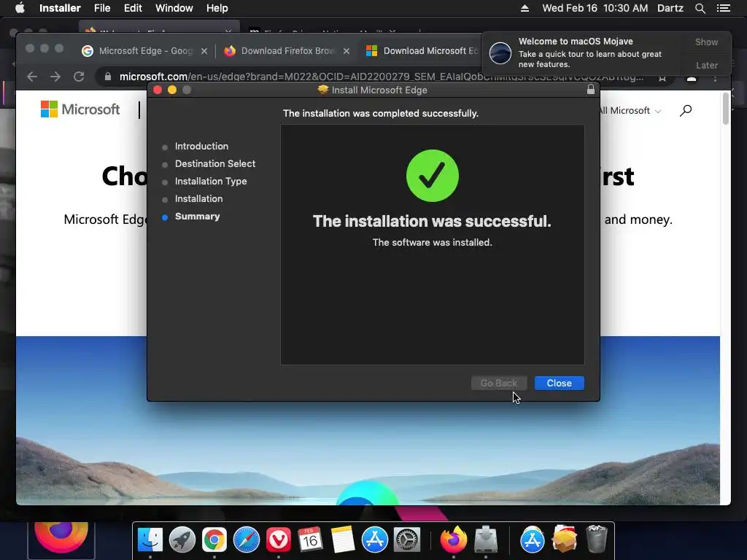747x560 pixels.
Task: Reload the page in Chrome
Action: pyautogui.click(x=79, y=77)
